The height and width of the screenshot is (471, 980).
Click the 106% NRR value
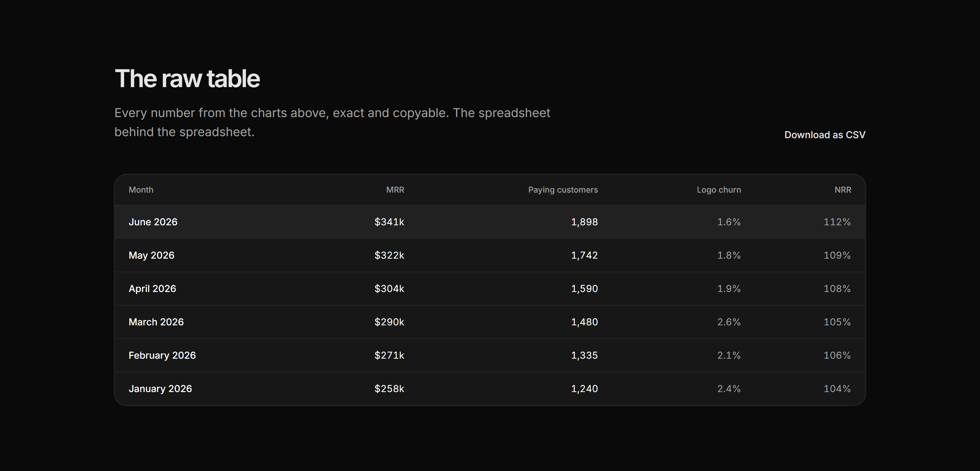[837, 355]
